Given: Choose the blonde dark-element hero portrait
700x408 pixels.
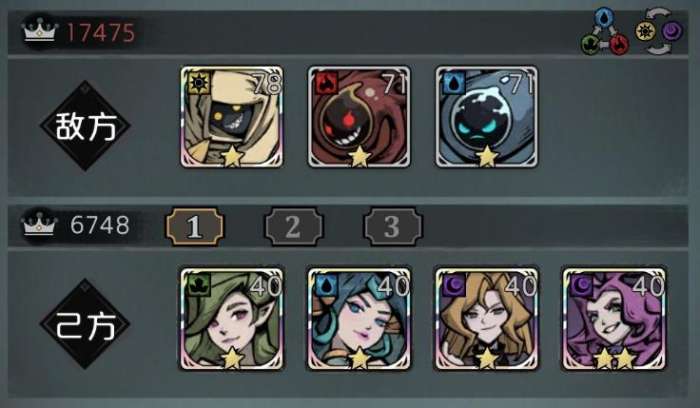Looking at the screenshot, I should [x=487, y=319].
